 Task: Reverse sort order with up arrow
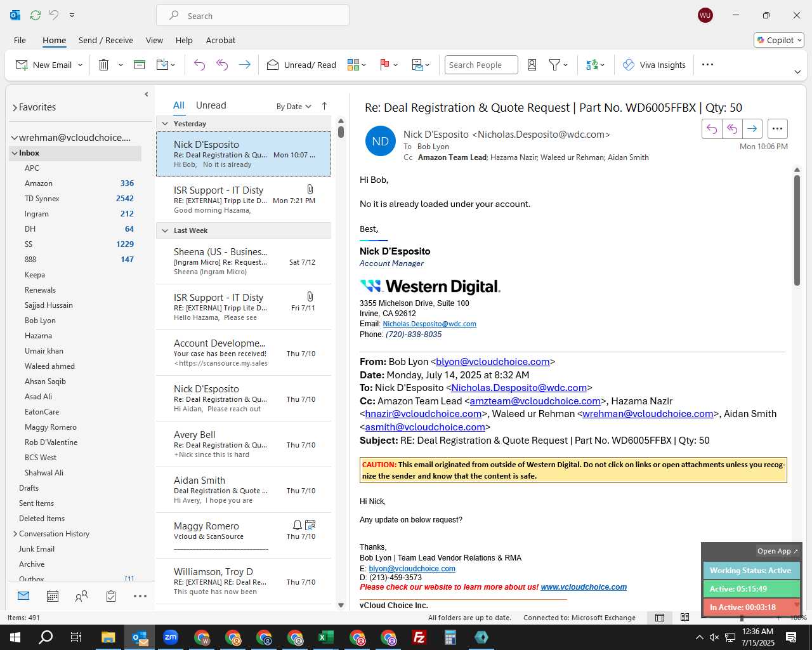(324, 106)
